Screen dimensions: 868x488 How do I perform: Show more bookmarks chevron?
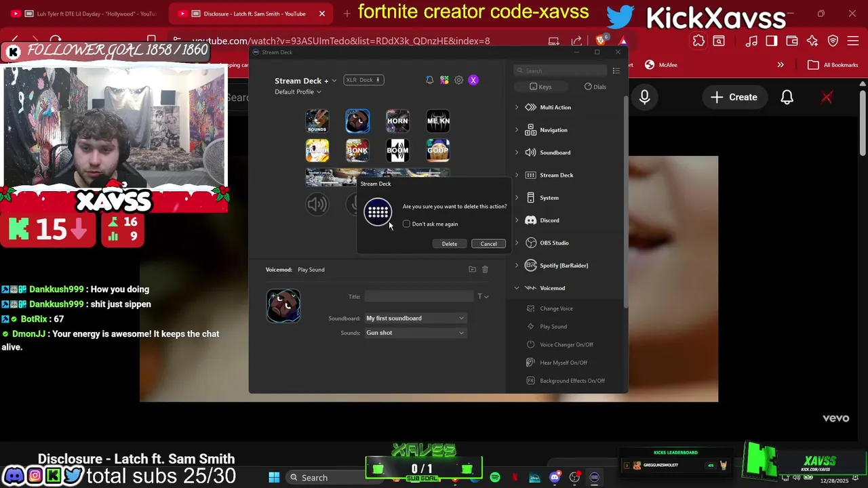(781, 65)
